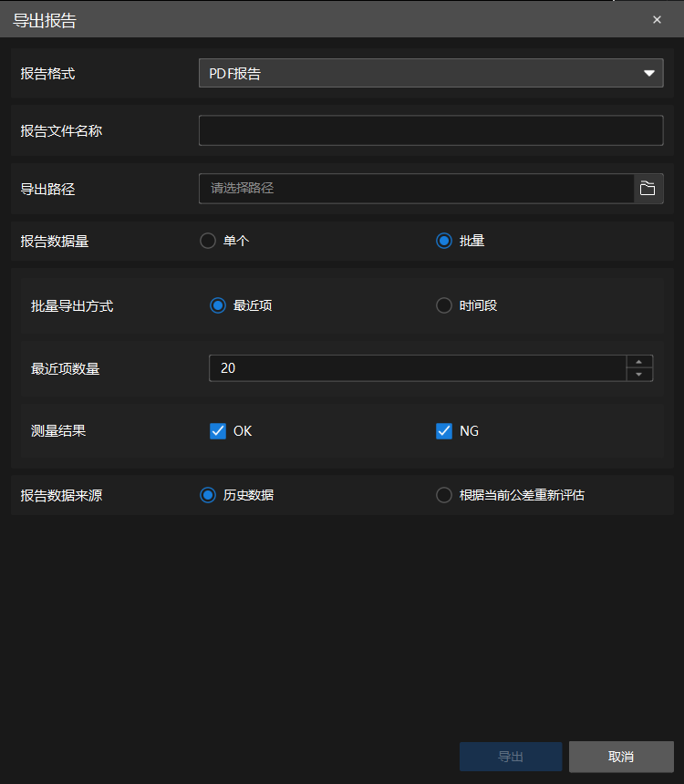Decrease 最近项数量 with down arrow
This screenshot has height=784, width=684.
coord(639,375)
